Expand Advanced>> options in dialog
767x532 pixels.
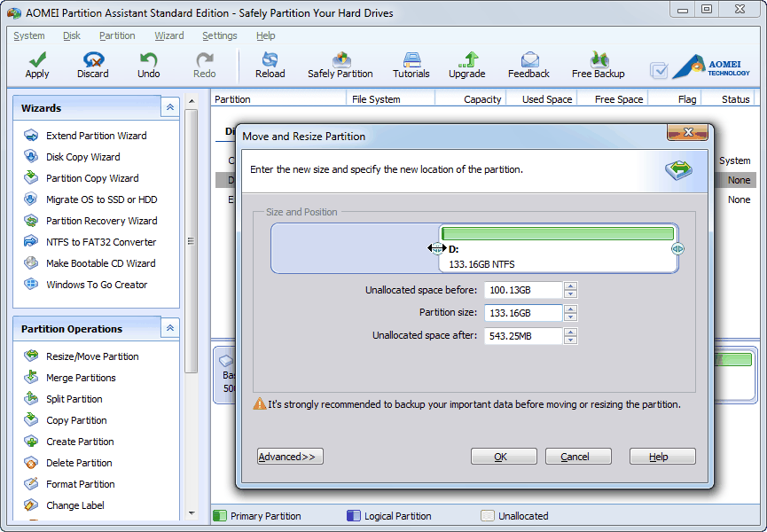point(290,457)
